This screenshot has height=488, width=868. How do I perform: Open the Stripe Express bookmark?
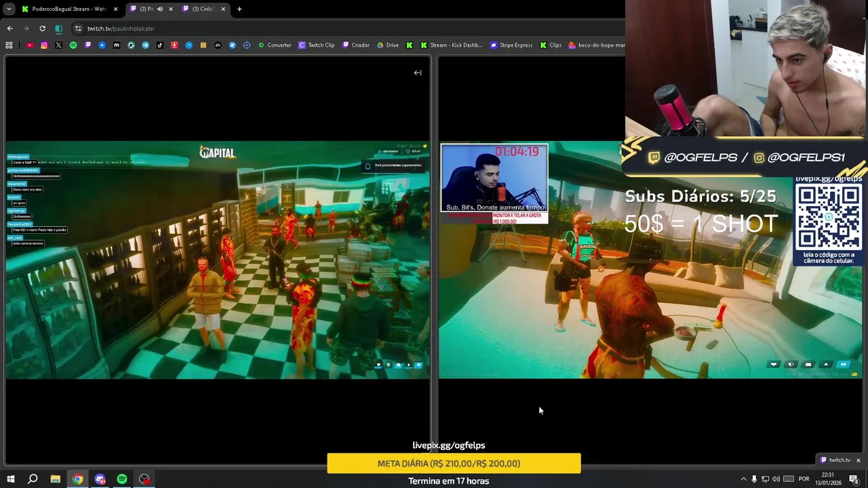pos(511,45)
